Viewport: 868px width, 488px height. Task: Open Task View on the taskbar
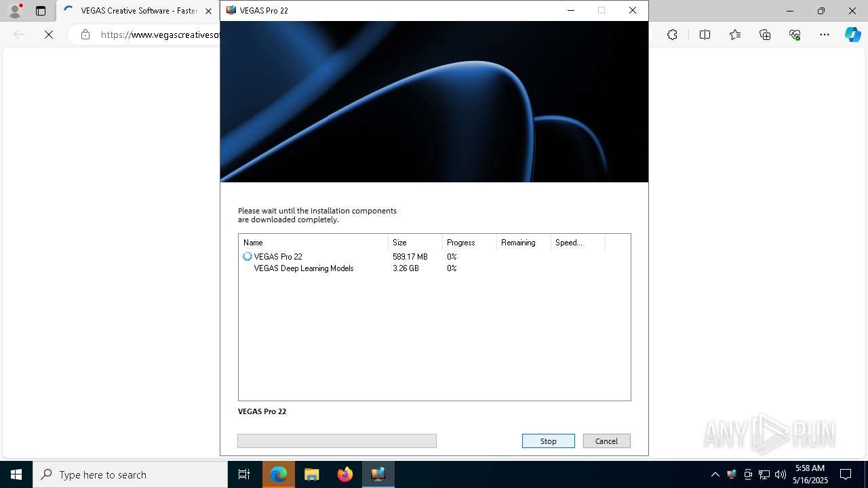pyautogui.click(x=244, y=474)
